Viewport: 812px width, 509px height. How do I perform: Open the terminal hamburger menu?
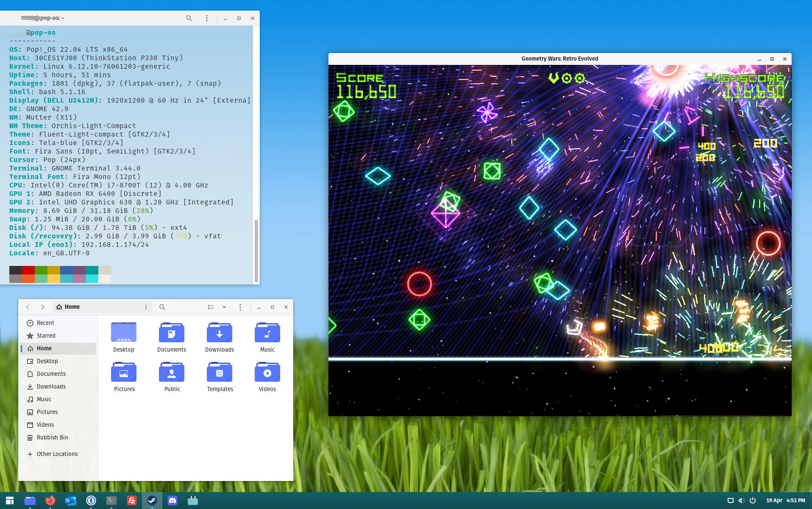click(x=207, y=18)
